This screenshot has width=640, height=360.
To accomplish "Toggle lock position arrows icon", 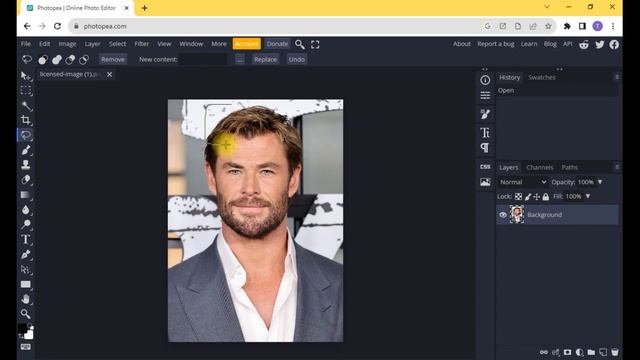I will 537,197.
